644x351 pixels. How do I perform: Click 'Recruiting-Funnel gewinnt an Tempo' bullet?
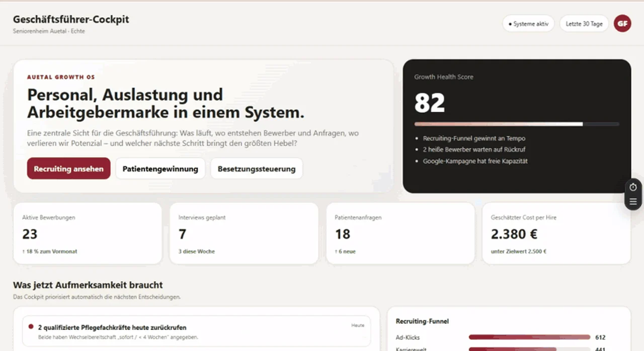474,138
